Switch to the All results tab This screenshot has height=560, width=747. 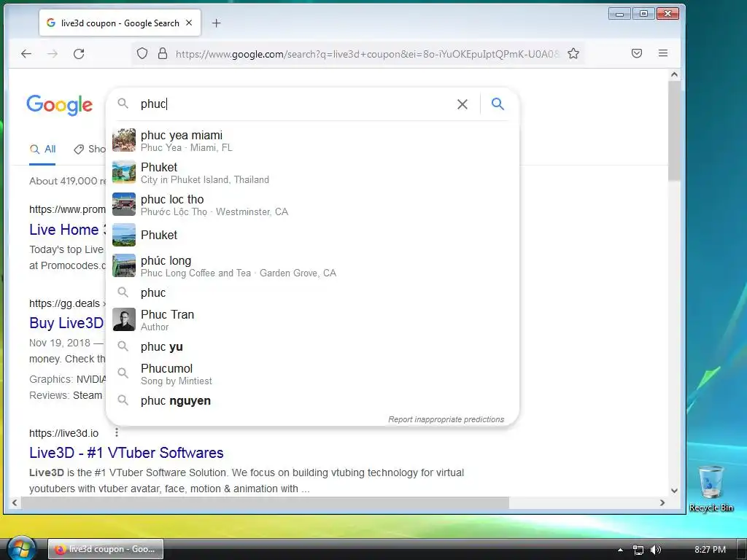tap(42, 149)
